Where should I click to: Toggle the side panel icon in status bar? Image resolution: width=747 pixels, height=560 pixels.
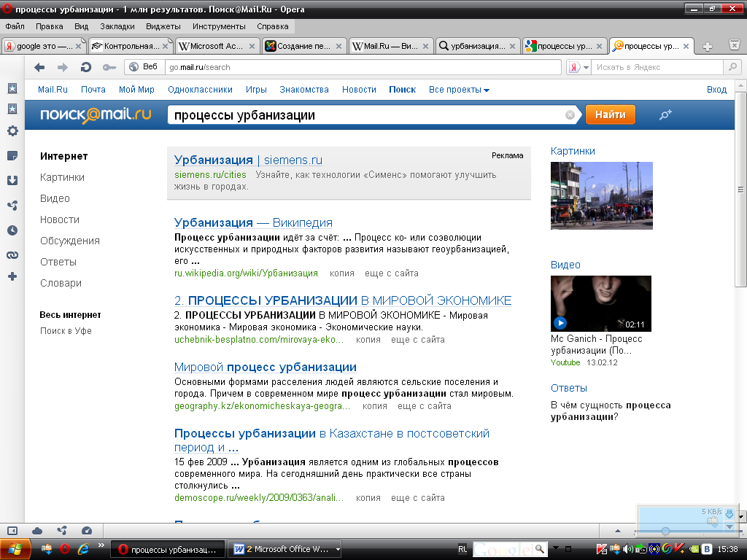click(x=12, y=531)
